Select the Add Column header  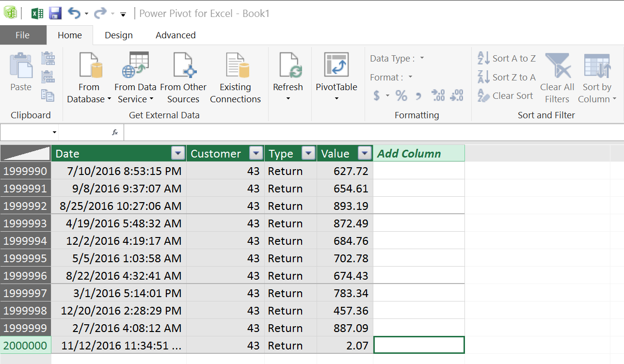click(x=419, y=153)
